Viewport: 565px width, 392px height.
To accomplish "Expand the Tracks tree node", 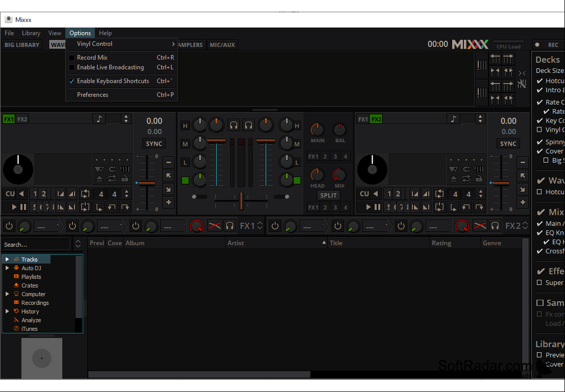I will [x=7, y=259].
